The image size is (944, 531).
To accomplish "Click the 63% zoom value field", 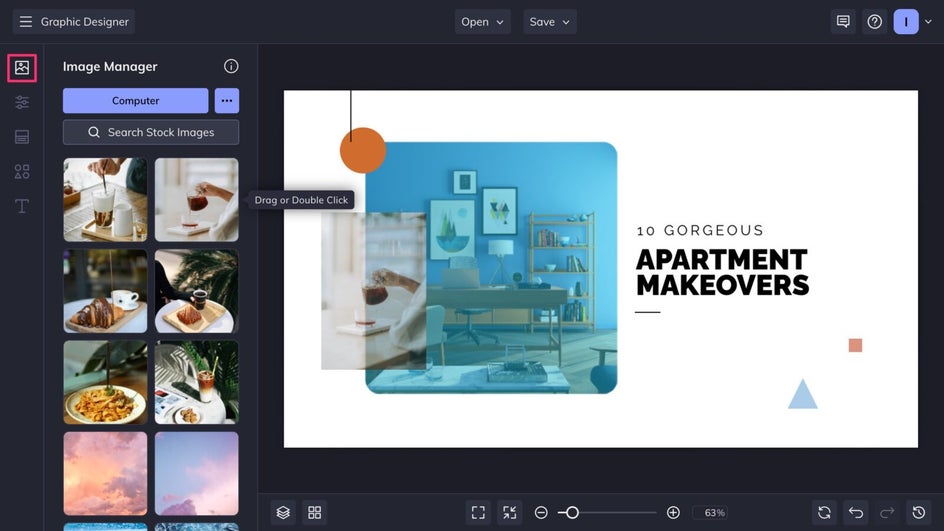I will pos(710,512).
